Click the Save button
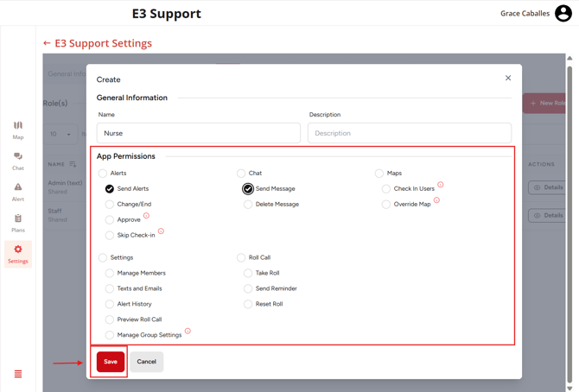This screenshot has height=392, width=579. tap(111, 362)
